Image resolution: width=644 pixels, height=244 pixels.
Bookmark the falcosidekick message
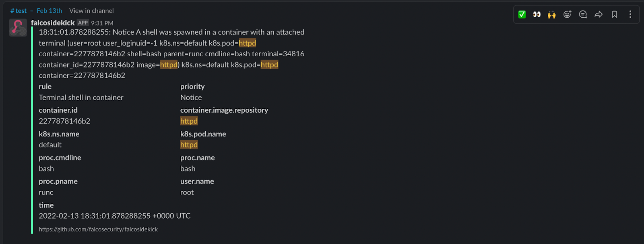coord(614,14)
